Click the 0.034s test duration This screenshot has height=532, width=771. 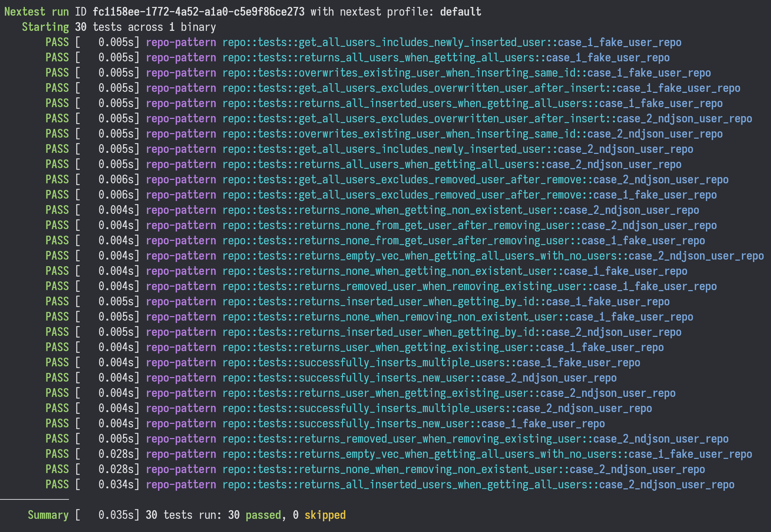(116, 485)
